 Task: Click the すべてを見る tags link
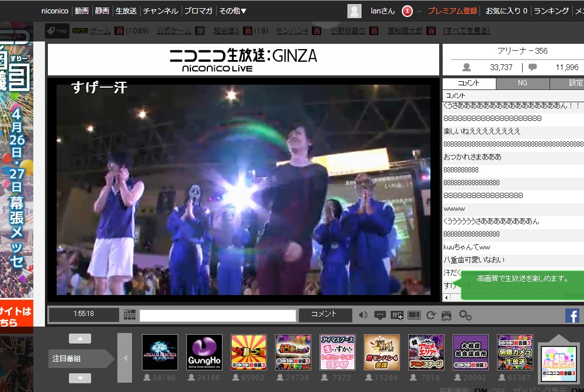pos(466,30)
